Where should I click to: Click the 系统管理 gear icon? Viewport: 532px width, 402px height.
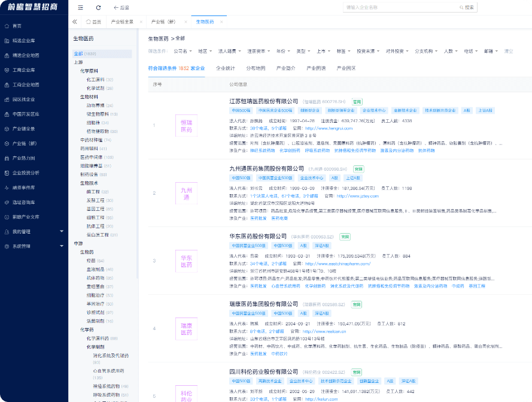pyautogui.click(x=7, y=246)
